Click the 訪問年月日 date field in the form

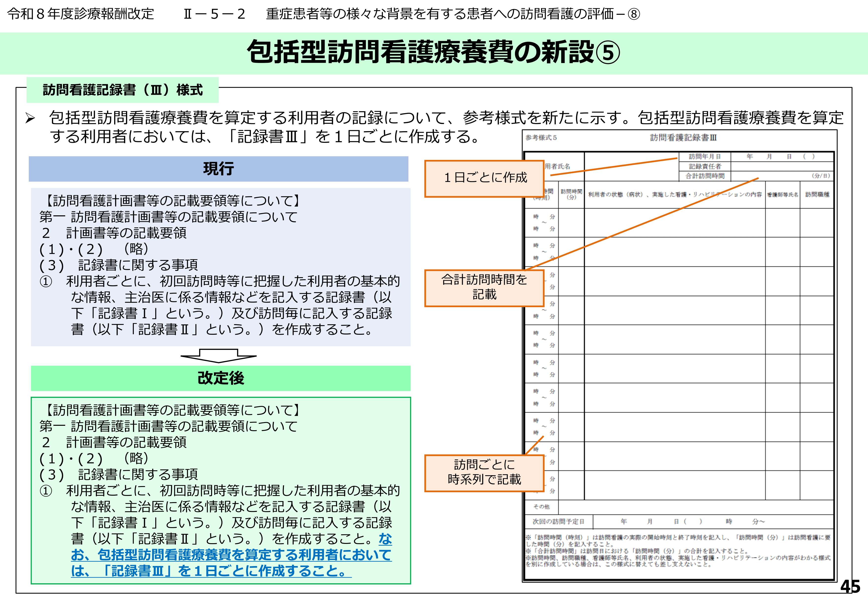point(781,157)
